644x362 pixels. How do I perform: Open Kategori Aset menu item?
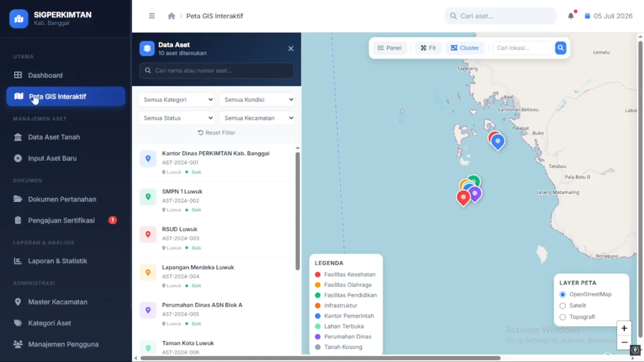[x=66, y=323]
